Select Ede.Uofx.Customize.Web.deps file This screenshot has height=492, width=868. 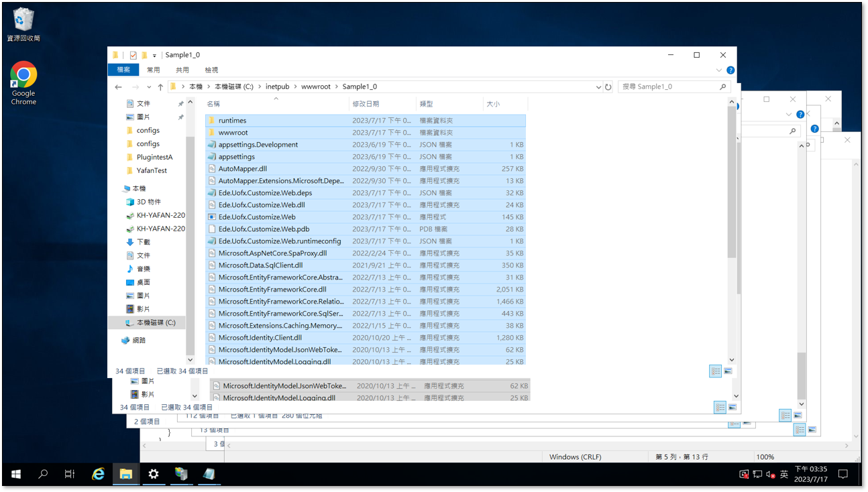tap(365, 193)
